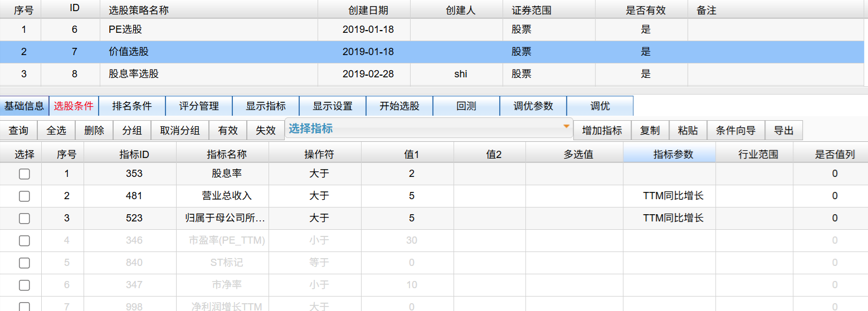The width and height of the screenshot is (868, 311).
Task: Open the 回测 tab
Action: point(466,106)
